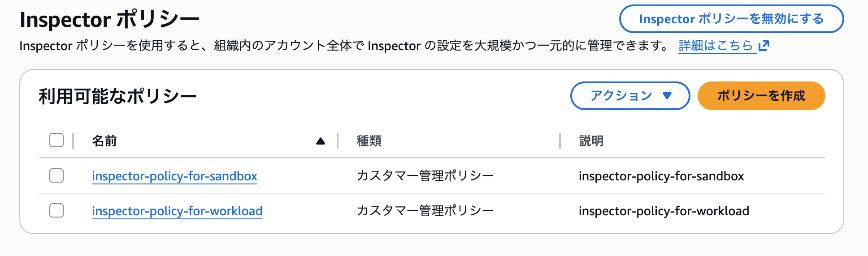
Task: Open the inspector-policy-for-workload policy link
Action: coord(177,211)
